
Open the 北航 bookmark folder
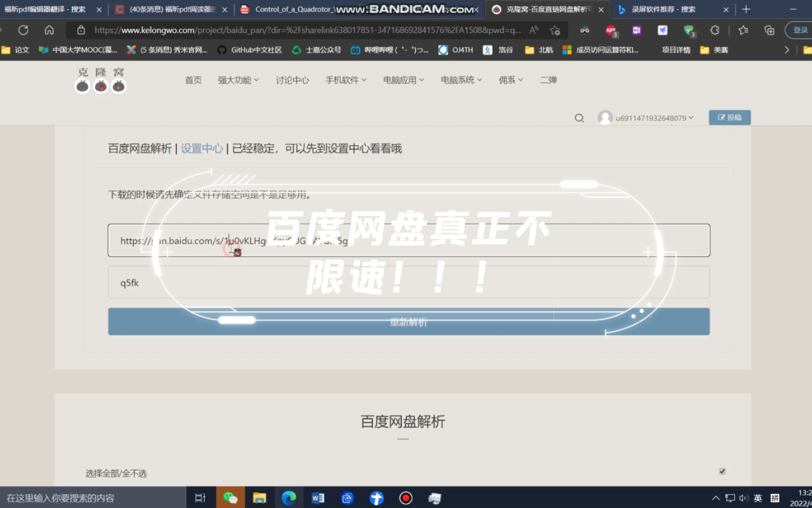[x=539, y=50]
